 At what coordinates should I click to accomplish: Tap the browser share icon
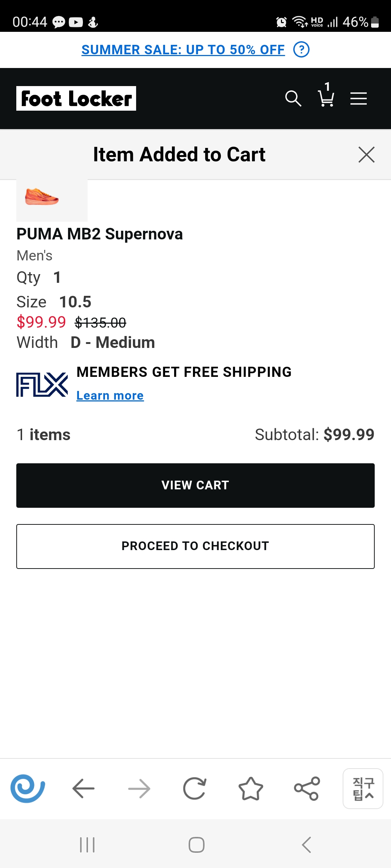point(307,788)
